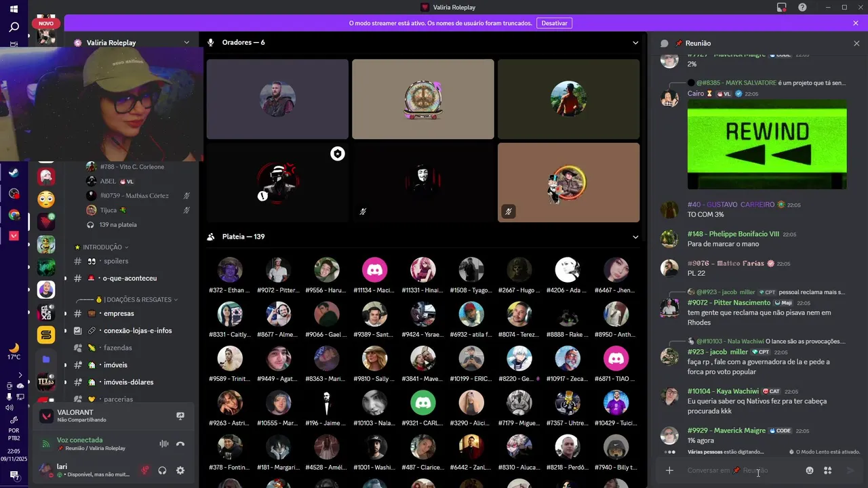Select the speaker tile with snow globe avatar
This screenshot has width=868, height=488.
(x=423, y=99)
